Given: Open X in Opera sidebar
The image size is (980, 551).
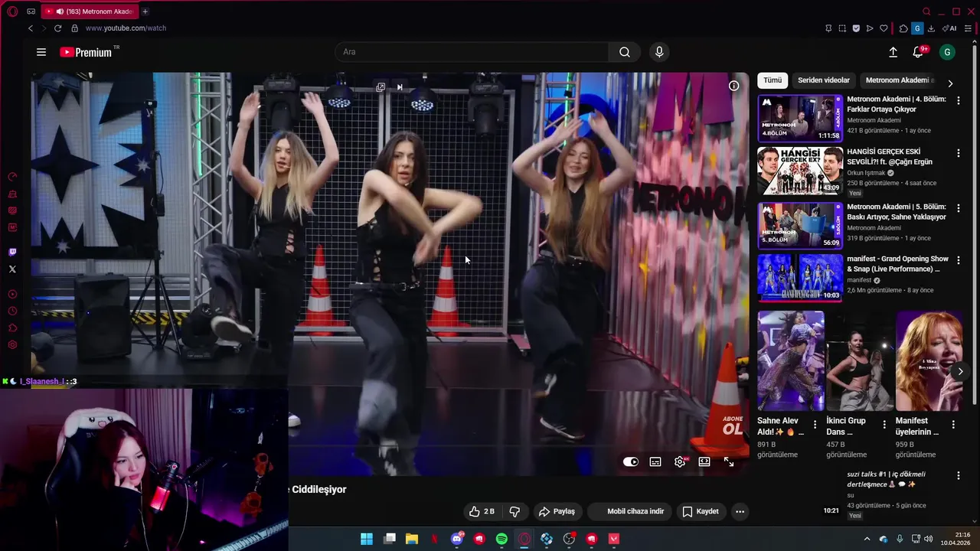Looking at the screenshot, I should (x=12, y=269).
